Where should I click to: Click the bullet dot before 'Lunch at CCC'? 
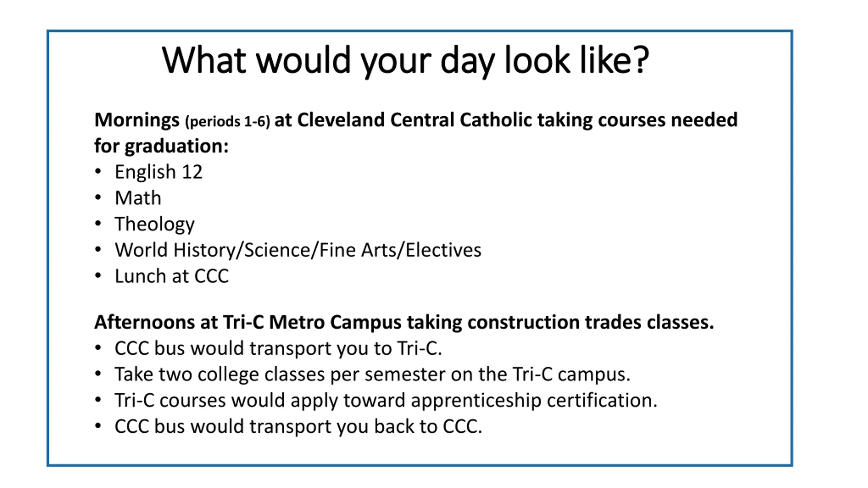click(98, 276)
